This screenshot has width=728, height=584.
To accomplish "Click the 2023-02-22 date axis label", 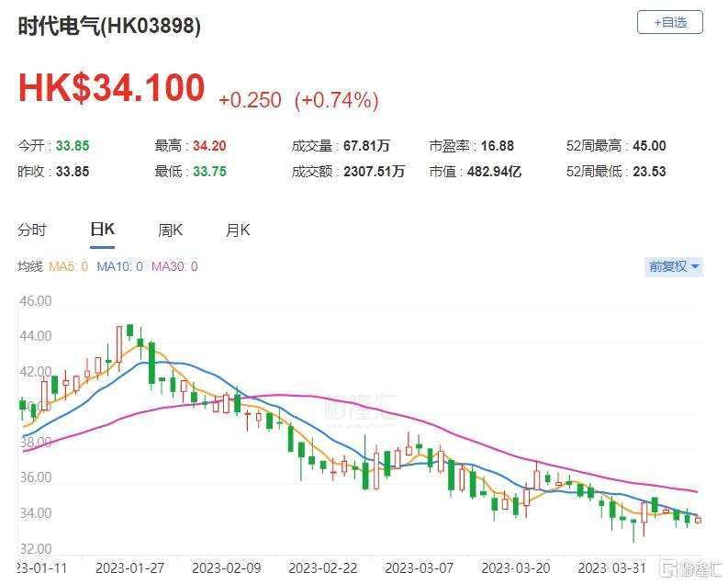I will (323, 568).
